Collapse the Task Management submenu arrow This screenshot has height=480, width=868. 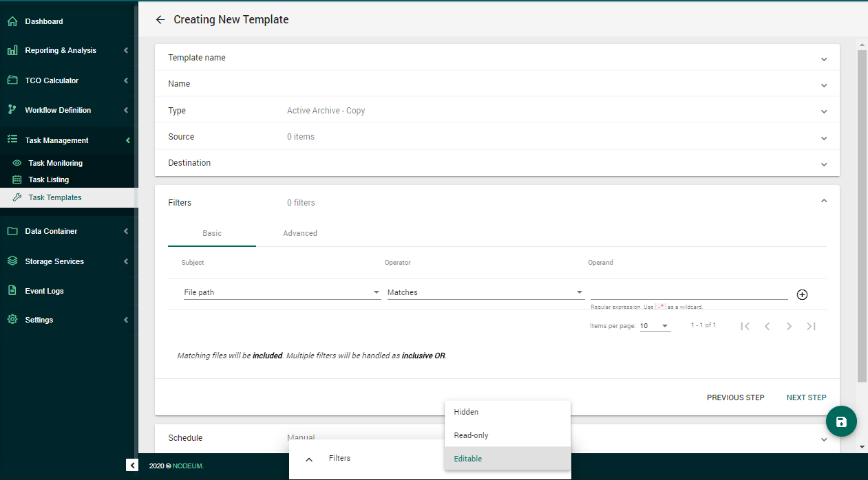pyautogui.click(x=127, y=140)
